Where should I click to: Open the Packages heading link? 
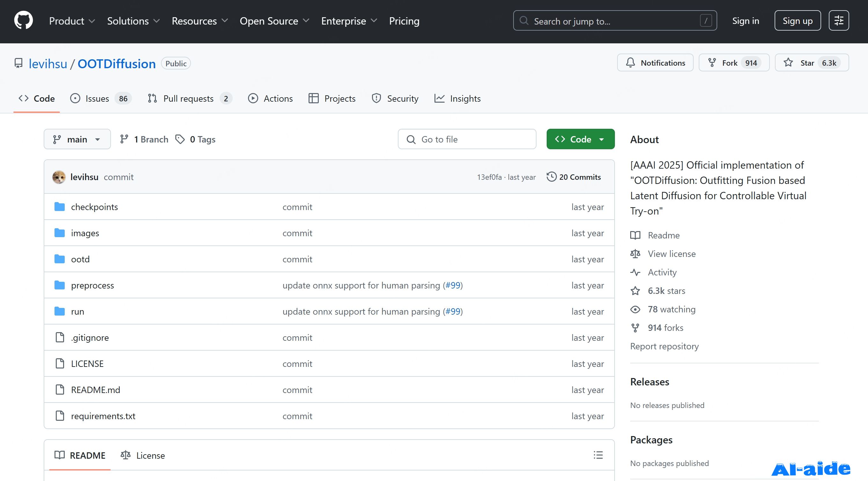pos(651,440)
